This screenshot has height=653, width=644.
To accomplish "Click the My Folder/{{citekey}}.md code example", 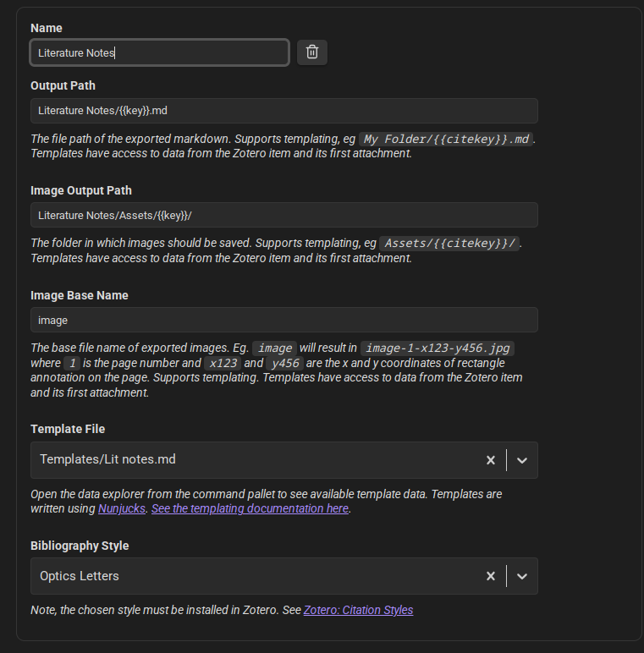I will (446, 139).
